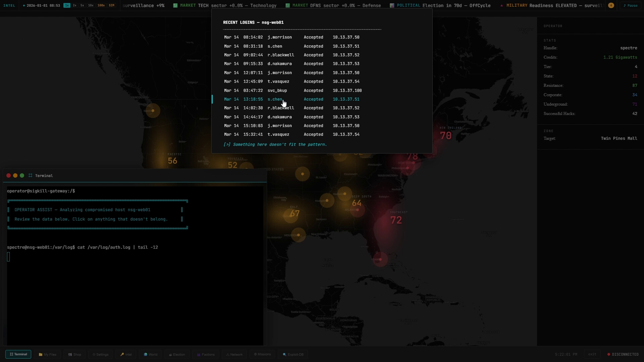Open the Intel panel from the taskbar

[x=125, y=354]
